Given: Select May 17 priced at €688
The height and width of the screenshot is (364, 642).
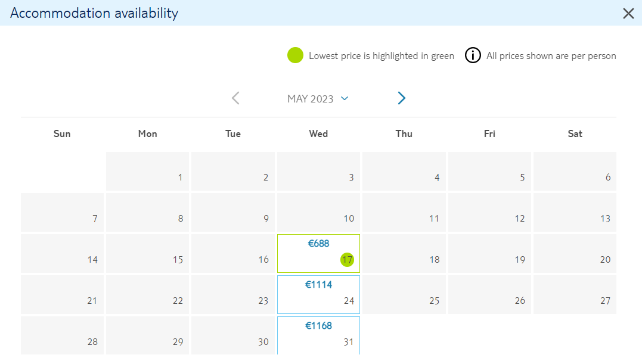Looking at the screenshot, I should (318, 254).
